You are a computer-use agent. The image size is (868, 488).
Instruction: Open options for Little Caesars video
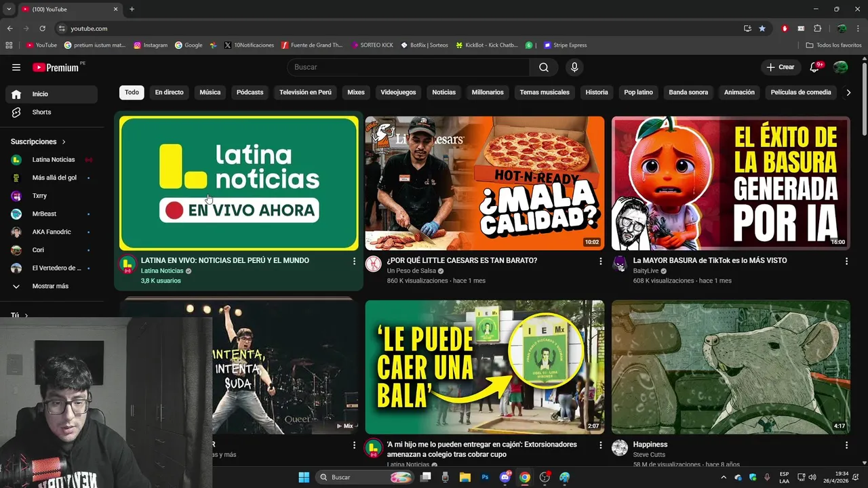tap(600, 261)
